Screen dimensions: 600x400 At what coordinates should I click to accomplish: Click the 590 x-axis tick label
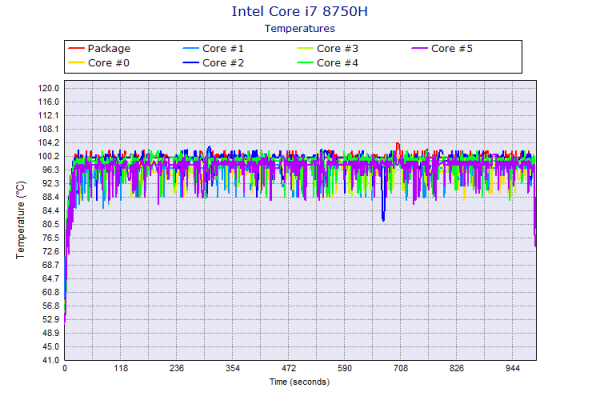[x=344, y=368]
